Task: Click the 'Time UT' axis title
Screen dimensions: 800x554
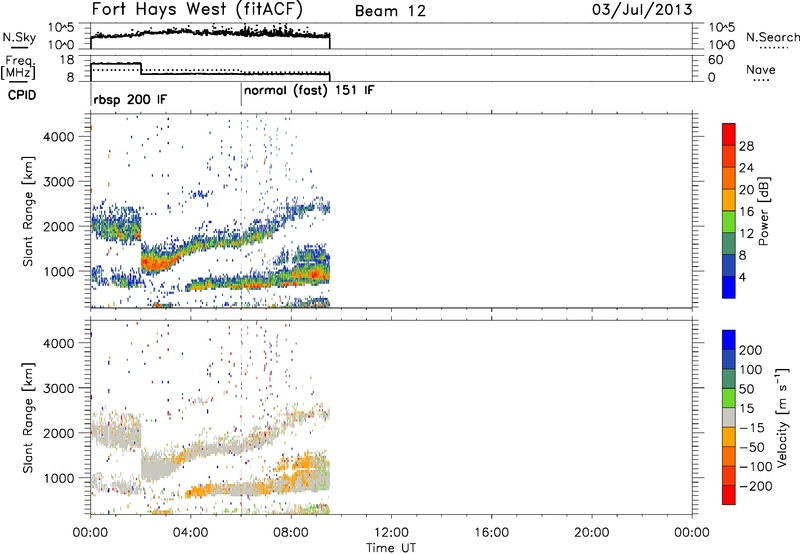Action: [x=391, y=547]
